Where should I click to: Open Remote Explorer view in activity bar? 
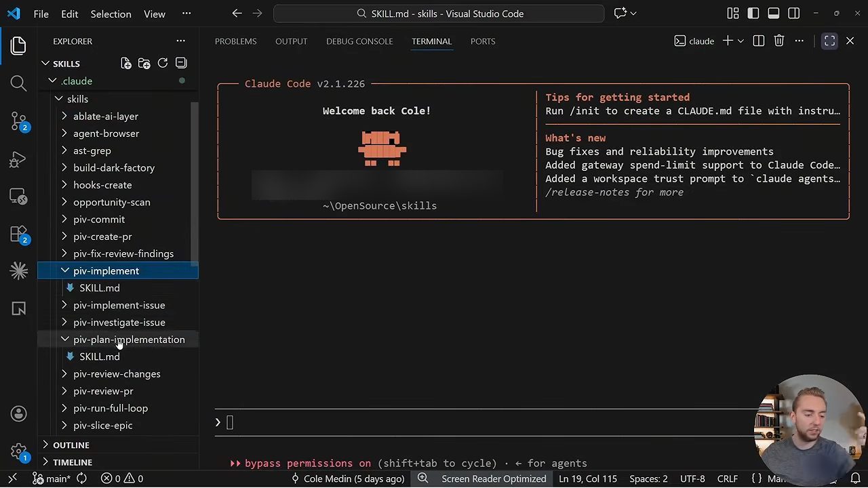[x=18, y=197]
